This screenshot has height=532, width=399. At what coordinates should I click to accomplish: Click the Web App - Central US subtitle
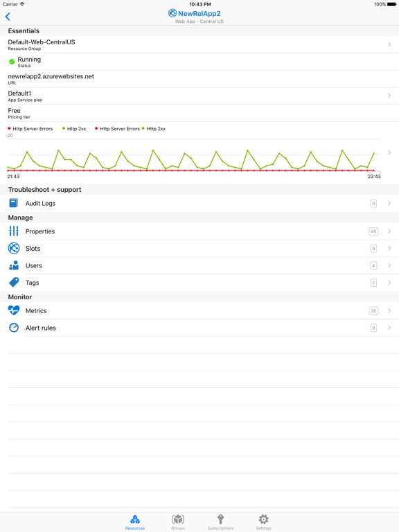click(199, 21)
